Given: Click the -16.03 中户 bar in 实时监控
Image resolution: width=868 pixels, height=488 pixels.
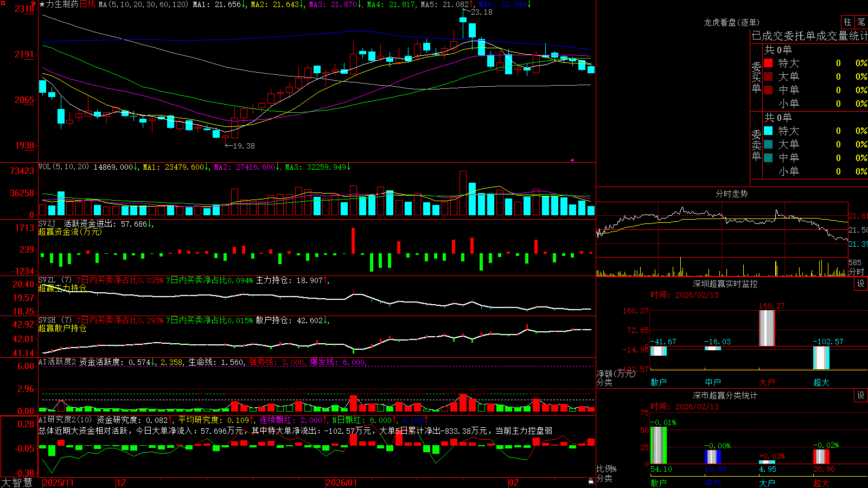Looking at the screenshot, I should tap(713, 348).
